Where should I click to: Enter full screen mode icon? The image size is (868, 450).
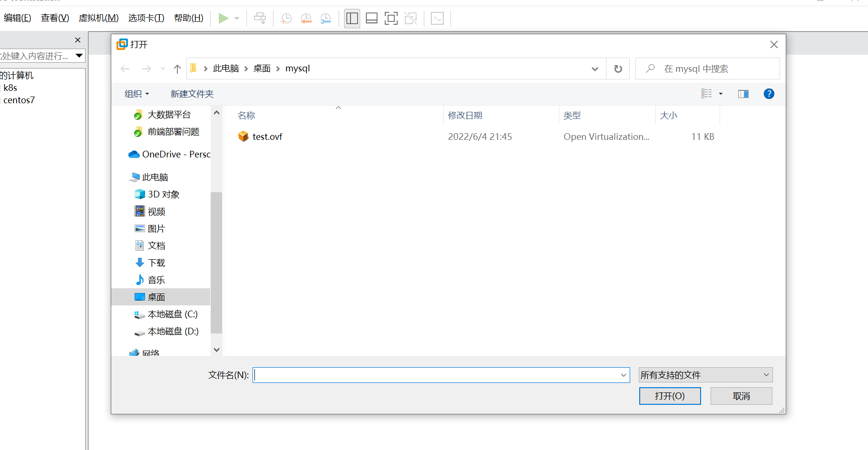point(391,19)
